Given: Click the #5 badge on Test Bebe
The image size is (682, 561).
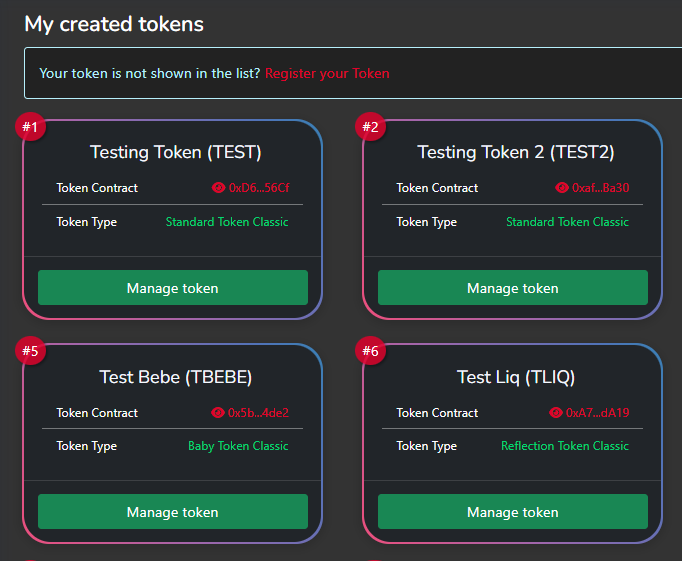Looking at the screenshot, I should tap(30, 351).
